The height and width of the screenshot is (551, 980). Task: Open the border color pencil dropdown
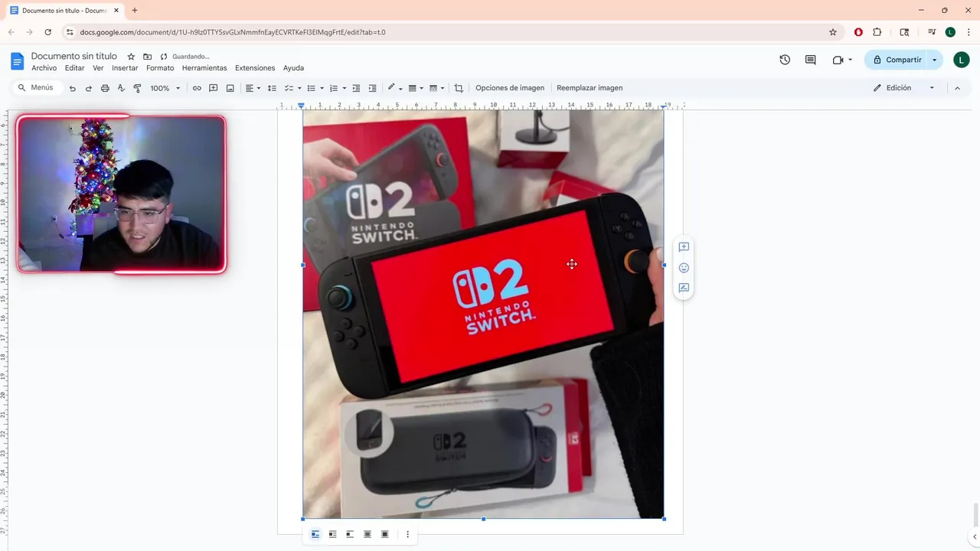(x=395, y=88)
